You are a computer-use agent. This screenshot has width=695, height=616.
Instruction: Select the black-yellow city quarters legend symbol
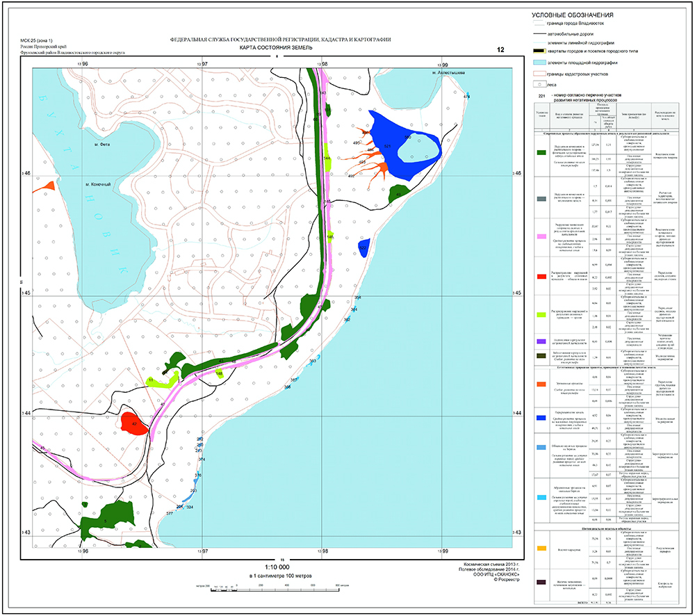(x=538, y=51)
